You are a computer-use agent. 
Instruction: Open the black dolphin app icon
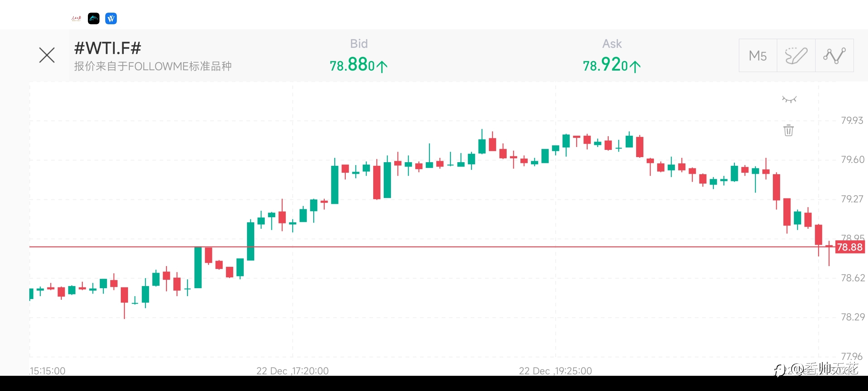tap(94, 18)
